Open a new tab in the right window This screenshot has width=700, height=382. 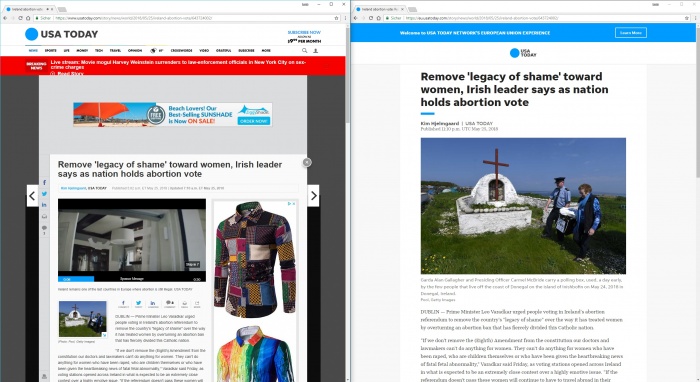412,9
